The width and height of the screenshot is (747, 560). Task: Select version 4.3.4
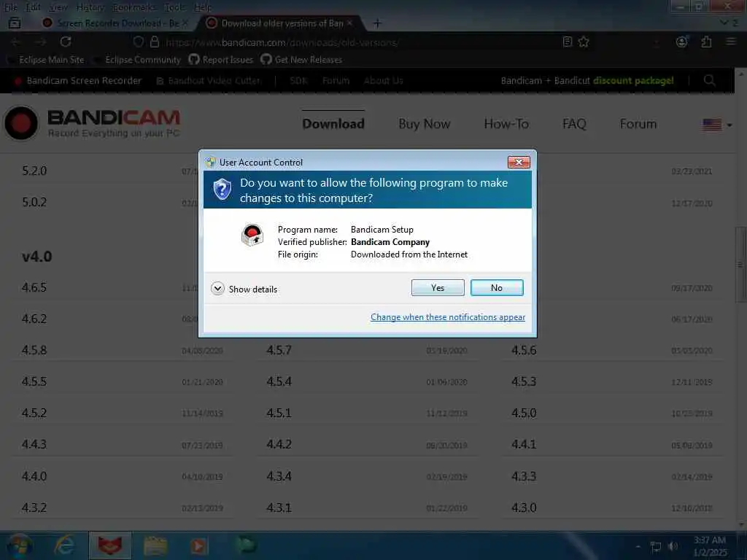pos(279,475)
